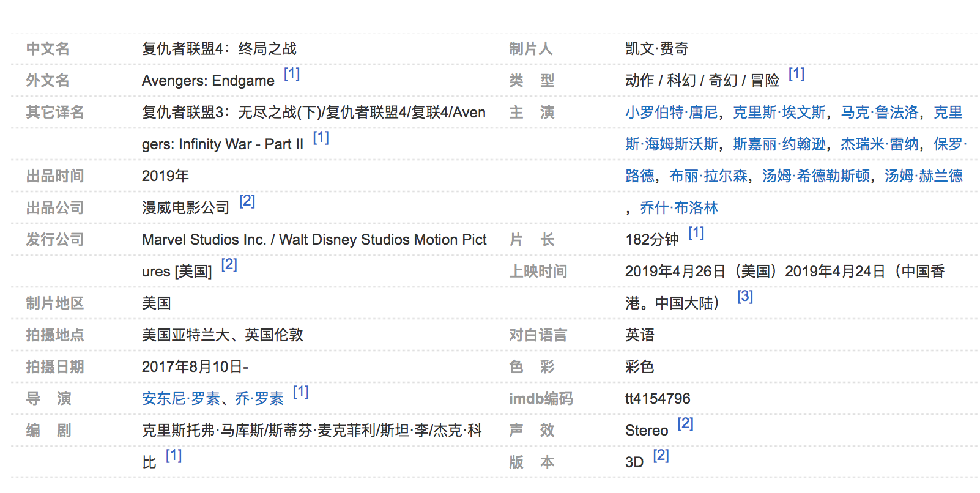Click the 主演 field label
This screenshot has height=493, width=980.
coord(532,113)
